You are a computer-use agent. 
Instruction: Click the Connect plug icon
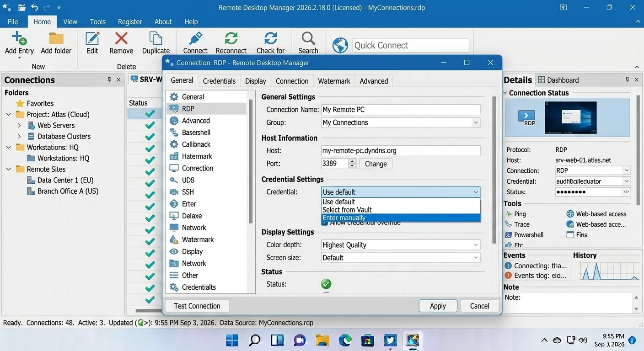click(195, 38)
